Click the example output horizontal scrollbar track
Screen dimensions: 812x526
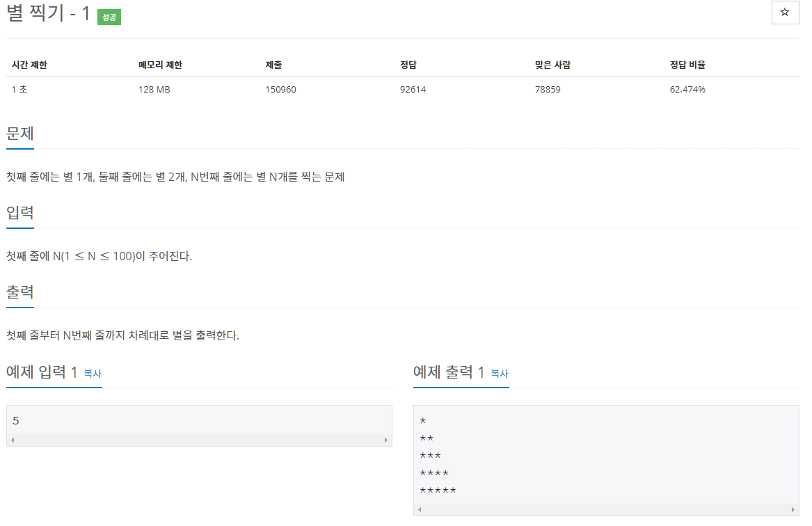[x=606, y=509]
